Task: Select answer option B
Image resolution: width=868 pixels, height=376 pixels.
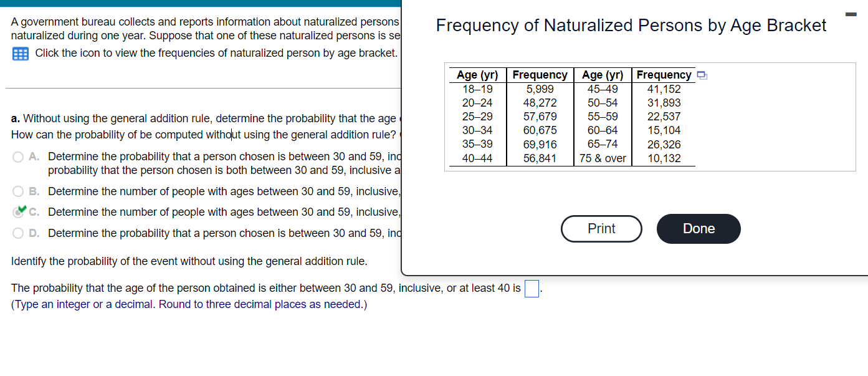Action: (19, 192)
